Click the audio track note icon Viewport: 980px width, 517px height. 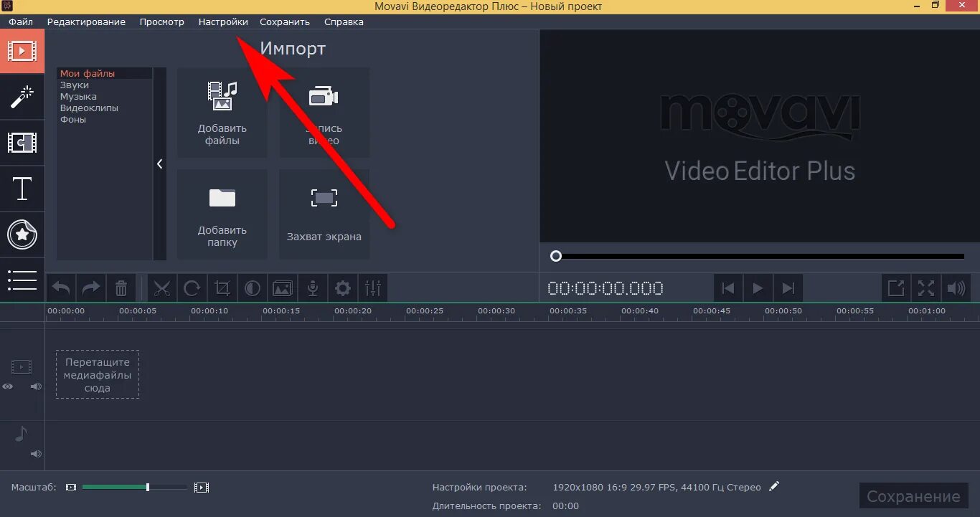pos(22,434)
